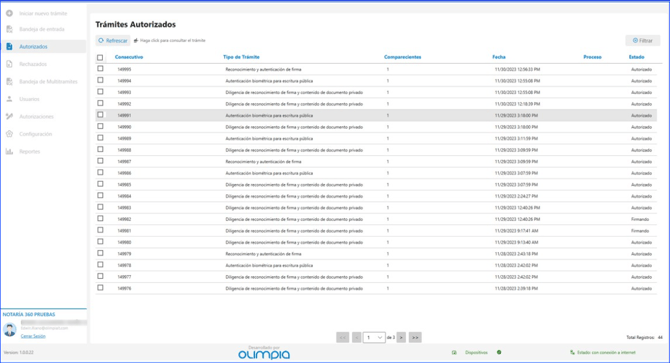The height and width of the screenshot is (363, 670).
Task: Click consecutivo 149979 cell
Action: (124, 254)
